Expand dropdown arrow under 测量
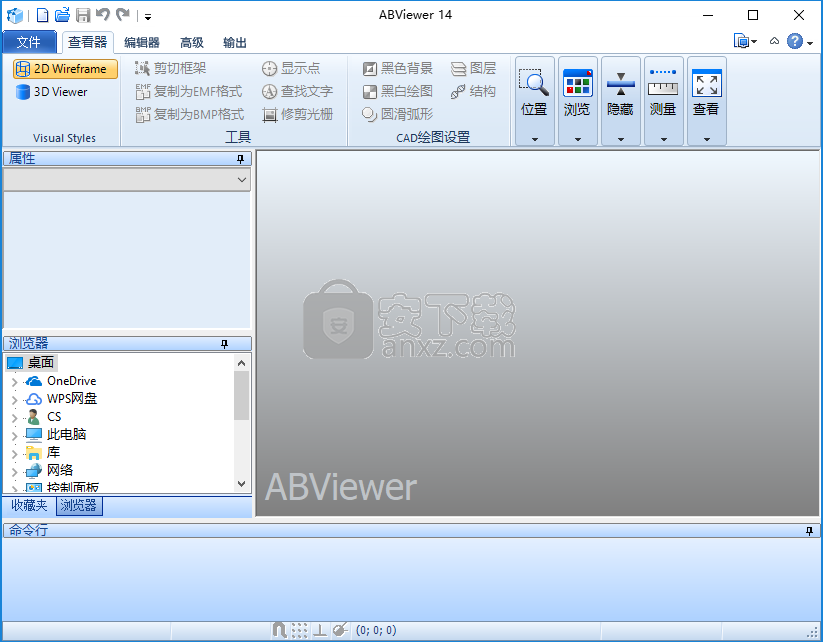 point(664,139)
